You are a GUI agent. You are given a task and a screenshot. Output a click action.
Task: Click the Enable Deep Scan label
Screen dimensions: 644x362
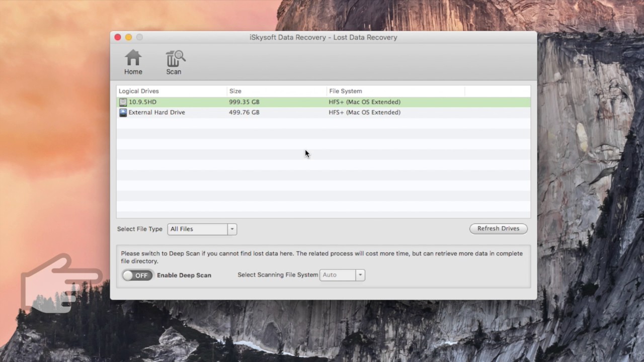coord(184,276)
